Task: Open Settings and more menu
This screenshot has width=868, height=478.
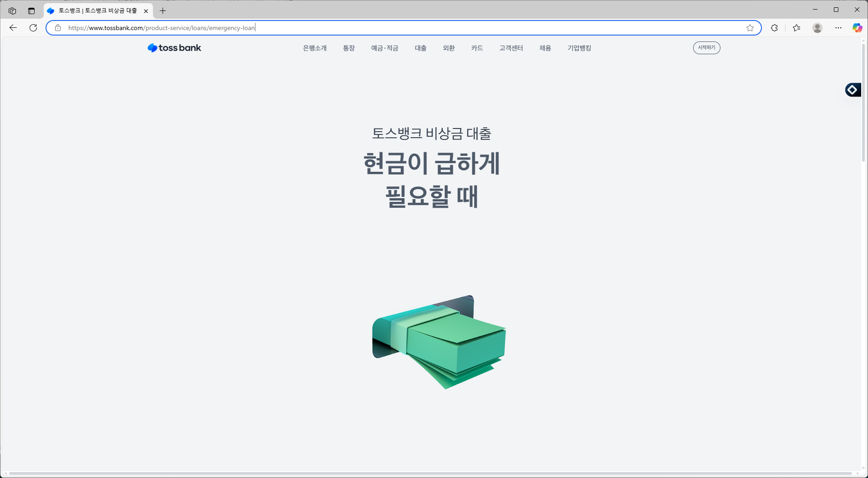Action: pyautogui.click(x=838, y=28)
